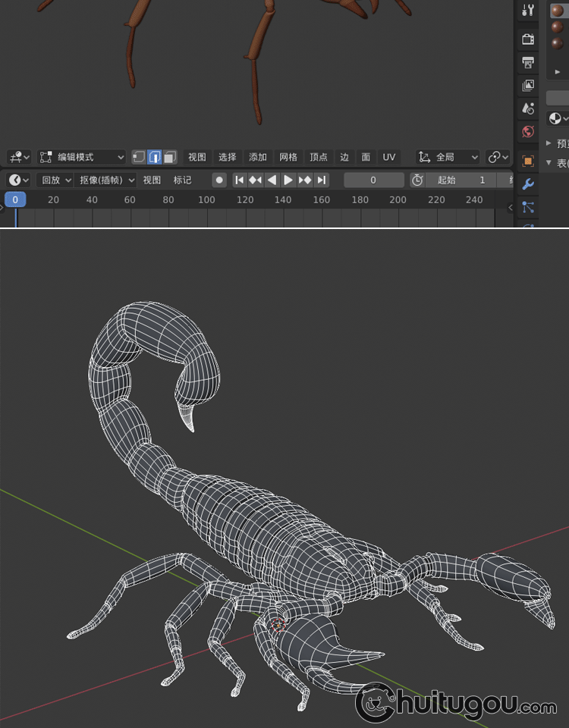Open the Modifiers wrench tab

pyautogui.click(x=528, y=184)
